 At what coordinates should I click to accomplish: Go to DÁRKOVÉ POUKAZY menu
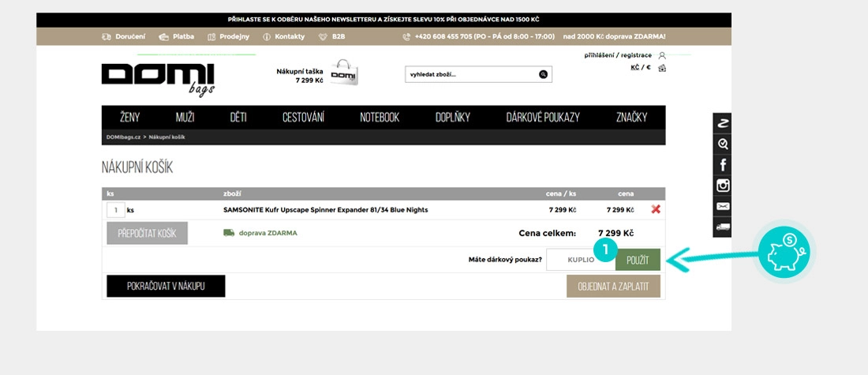pos(543,118)
